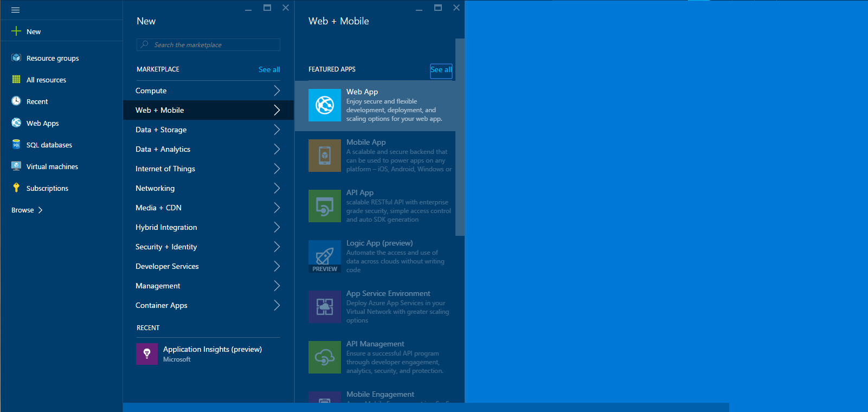This screenshot has width=868, height=412.
Task: Click the Web + Mobile blade scrollbar
Action: click(460, 137)
